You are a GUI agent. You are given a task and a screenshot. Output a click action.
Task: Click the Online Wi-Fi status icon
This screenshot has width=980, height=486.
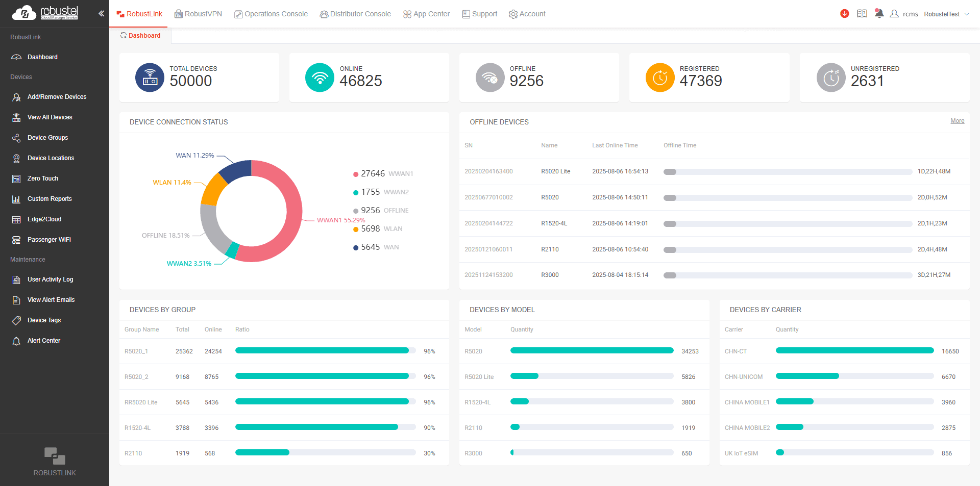click(x=320, y=78)
